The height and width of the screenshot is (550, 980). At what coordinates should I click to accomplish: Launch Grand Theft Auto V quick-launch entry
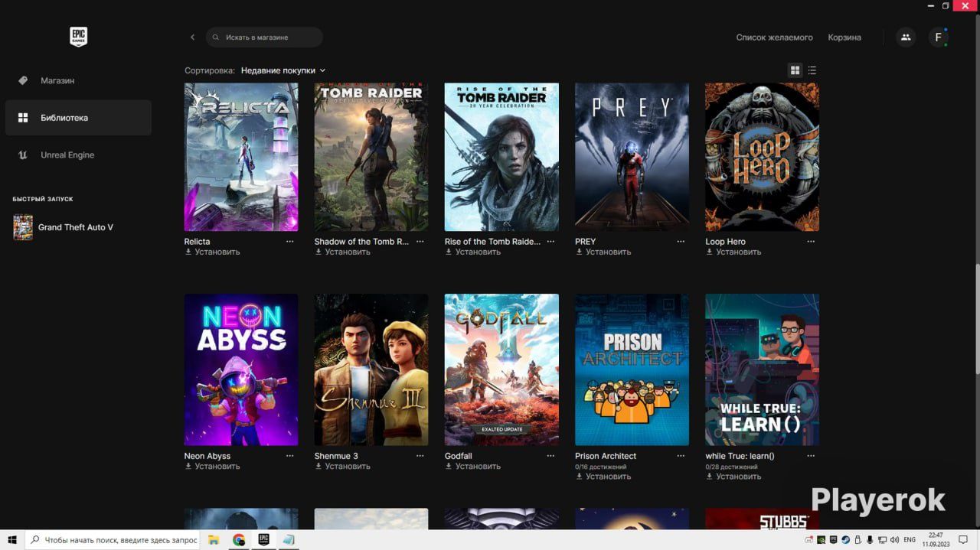(78, 227)
